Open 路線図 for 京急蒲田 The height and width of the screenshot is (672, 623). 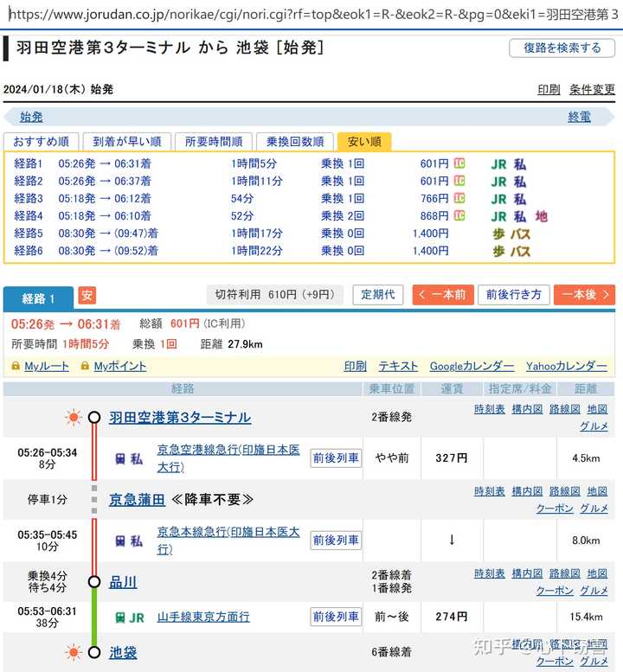click(565, 491)
